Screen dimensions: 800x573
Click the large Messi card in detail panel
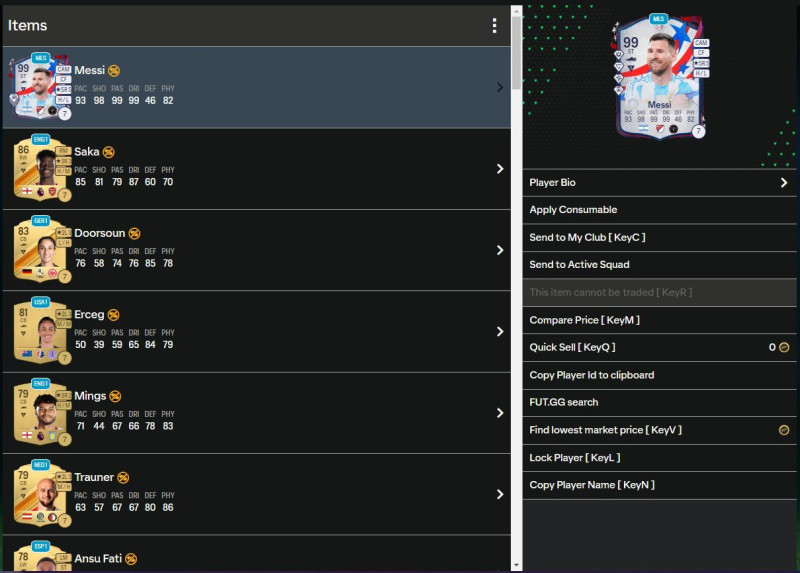click(660, 77)
